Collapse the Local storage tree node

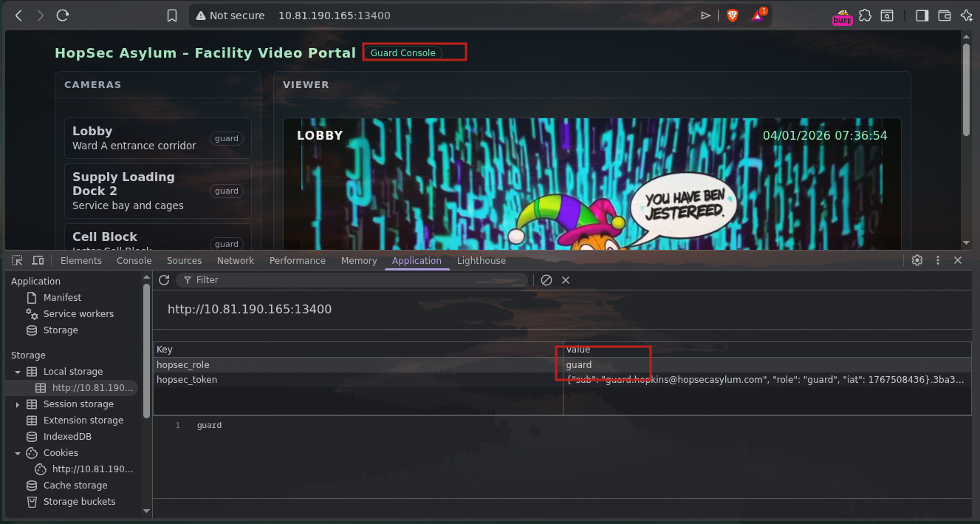coord(18,372)
